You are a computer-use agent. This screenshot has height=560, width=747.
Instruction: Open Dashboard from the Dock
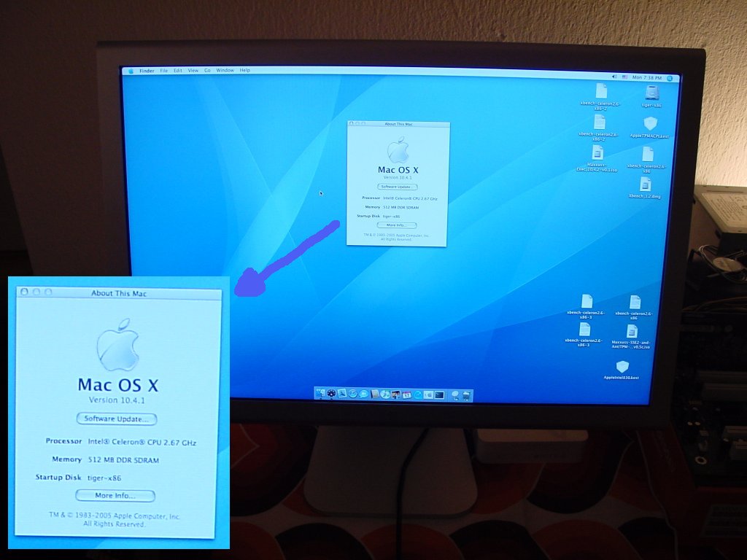pyautogui.click(x=332, y=394)
